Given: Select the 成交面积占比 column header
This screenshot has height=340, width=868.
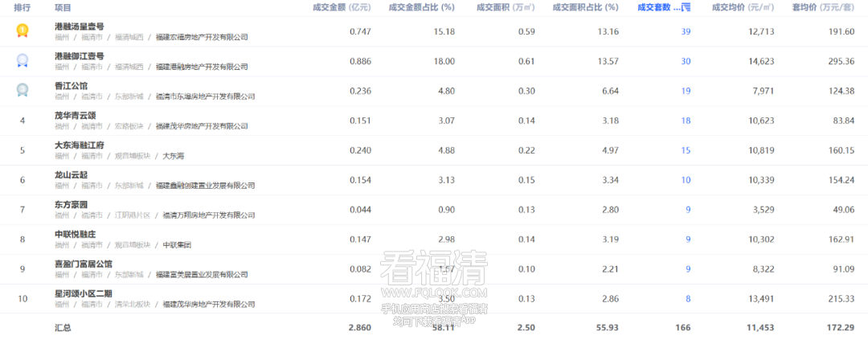Looking at the screenshot, I should coord(585,8).
